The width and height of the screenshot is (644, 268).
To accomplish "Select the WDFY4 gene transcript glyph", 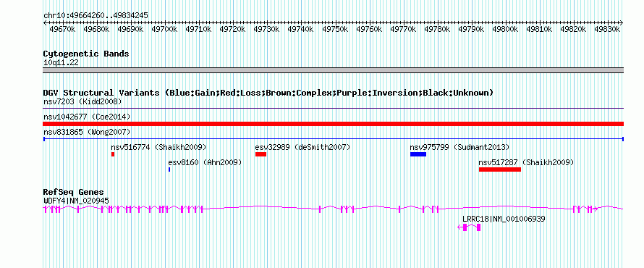I will tap(333, 209).
